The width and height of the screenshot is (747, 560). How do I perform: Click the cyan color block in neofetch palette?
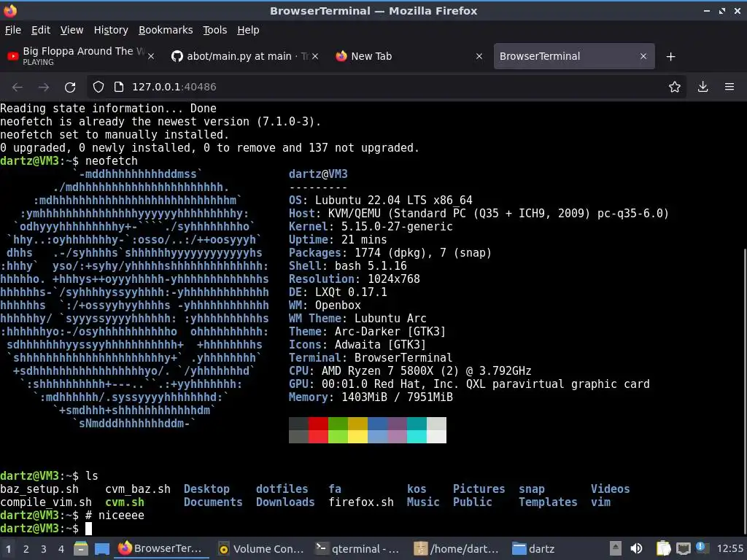417,430
